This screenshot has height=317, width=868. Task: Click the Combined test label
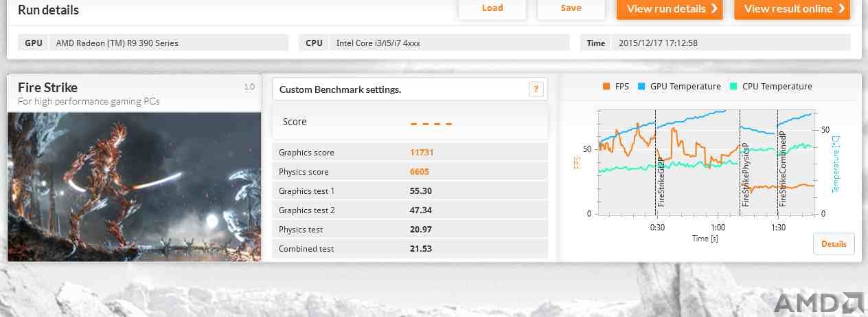tap(306, 249)
